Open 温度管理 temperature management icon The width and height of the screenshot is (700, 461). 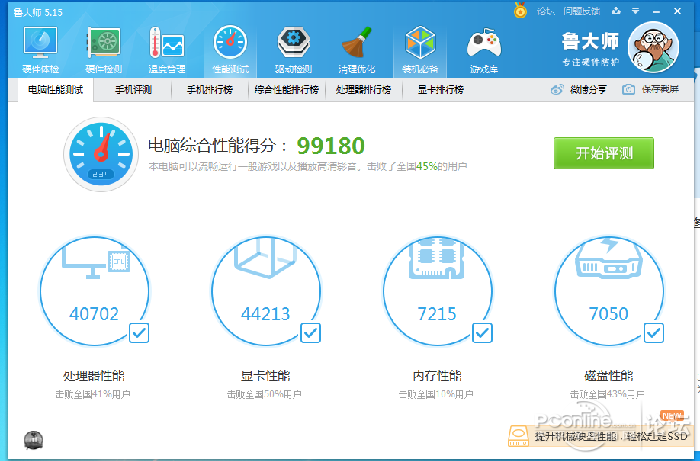click(x=167, y=43)
